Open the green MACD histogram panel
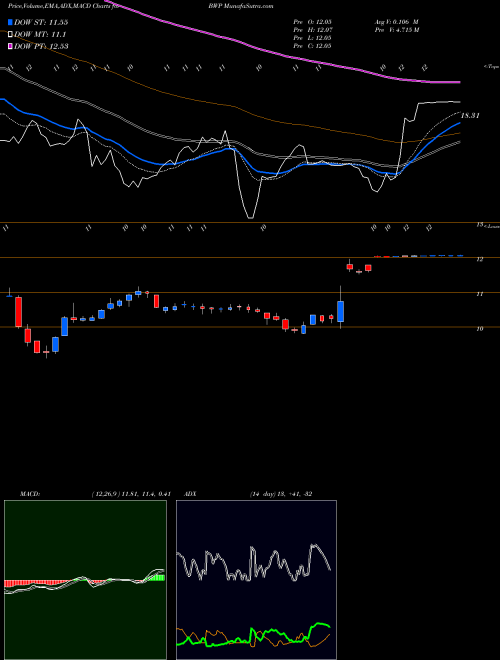 (85, 580)
